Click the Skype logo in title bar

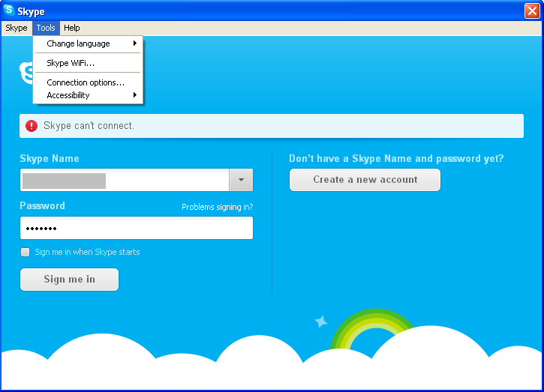pos(9,10)
